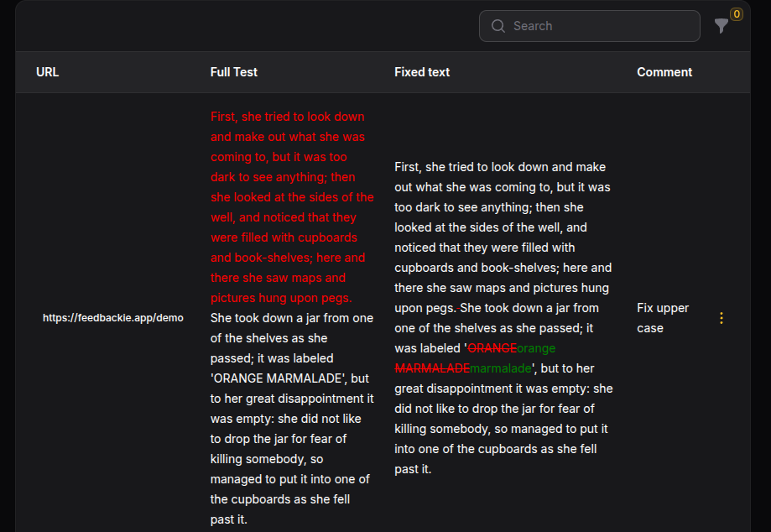Click the Full Test column header

click(233, 72)
